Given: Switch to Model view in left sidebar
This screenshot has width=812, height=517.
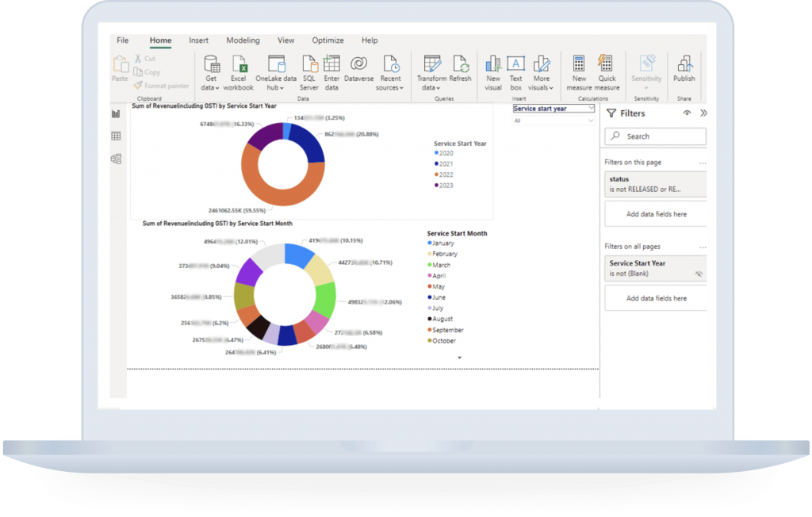Looking at the screenshot, I should 116,159.
